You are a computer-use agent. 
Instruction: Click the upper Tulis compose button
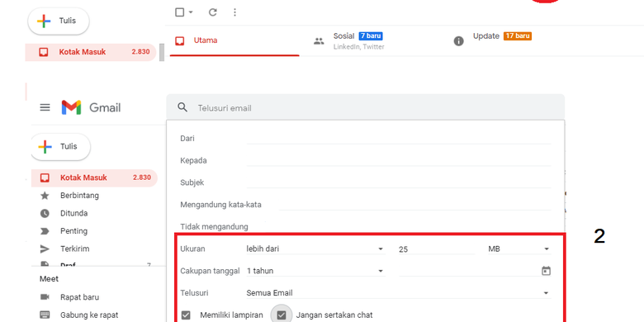pos(59,21)
